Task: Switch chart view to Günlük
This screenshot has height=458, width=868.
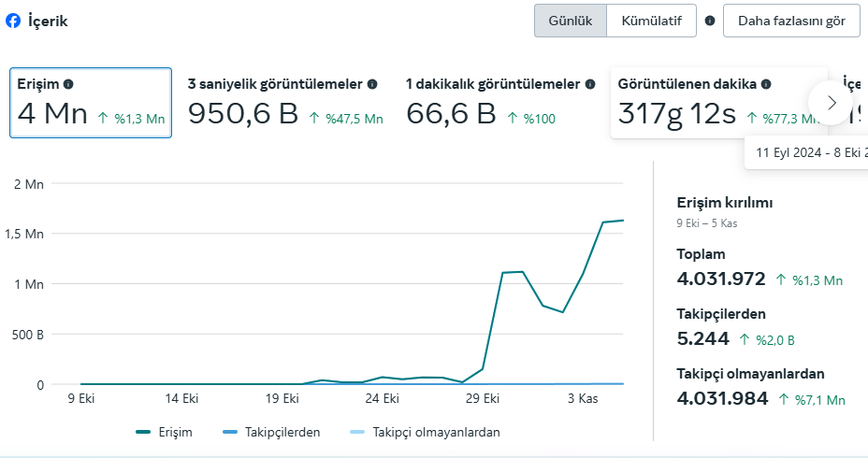Action: click(571, 21)
